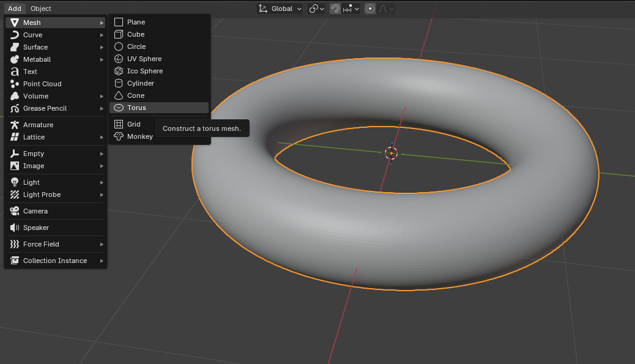Viewport: 635px width, 364px height.
Task: Toggle proportional editing in header
Action: (370, 9)
